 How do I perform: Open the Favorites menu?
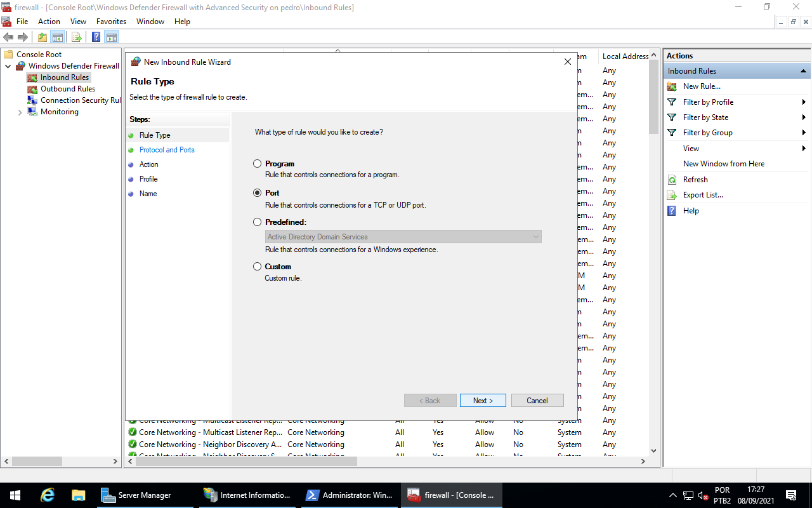(111, 22)
